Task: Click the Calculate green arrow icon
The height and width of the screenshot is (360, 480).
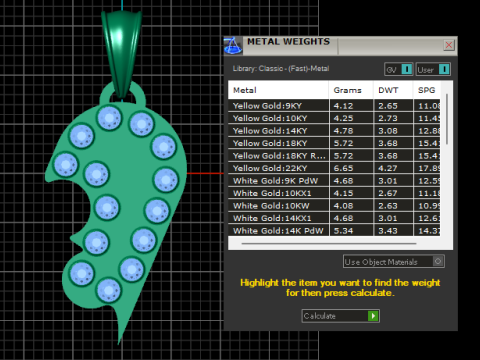Action: pyautogui.click(x=373, y=316)
